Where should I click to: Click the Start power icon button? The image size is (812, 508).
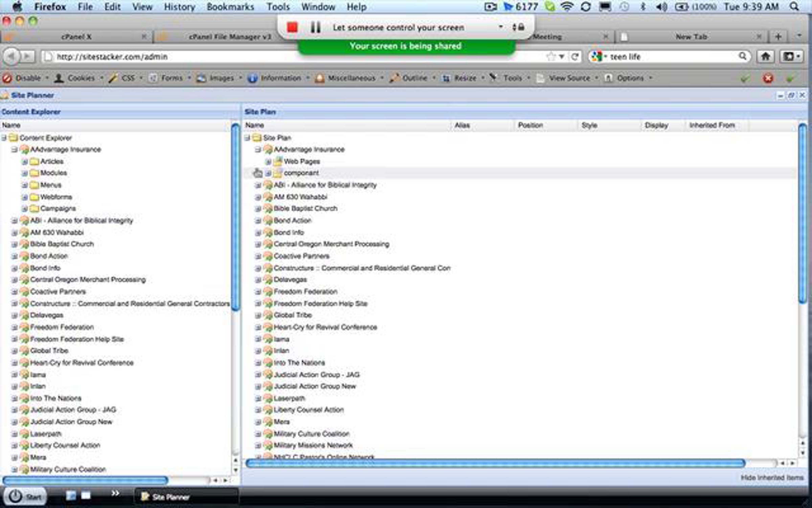tap(16, 496)
